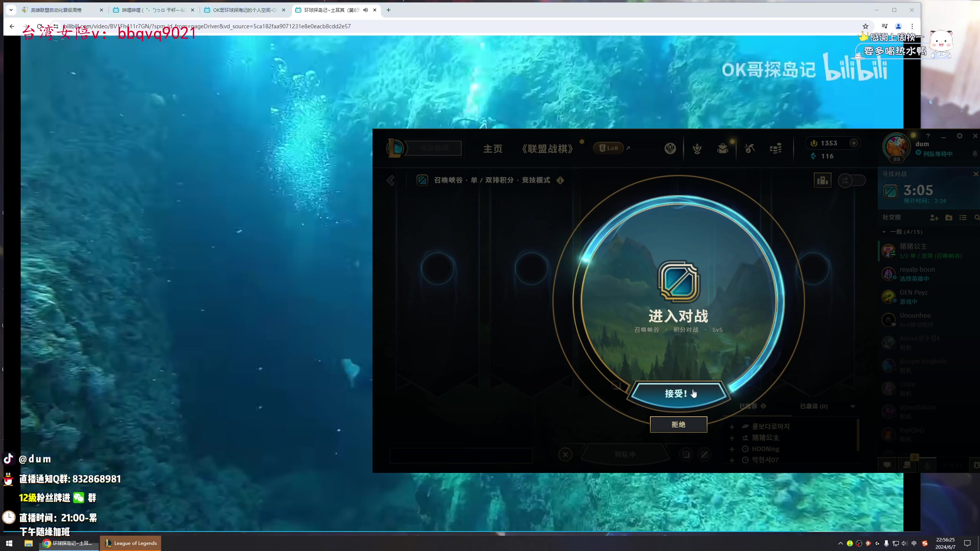Switch to the 已邀请 (0) invited tab

814,406
